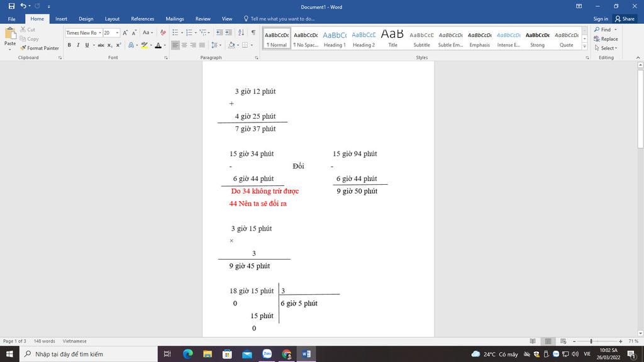Undo the last action
Screen dimensions: 644x362
[x=23, y=6]
